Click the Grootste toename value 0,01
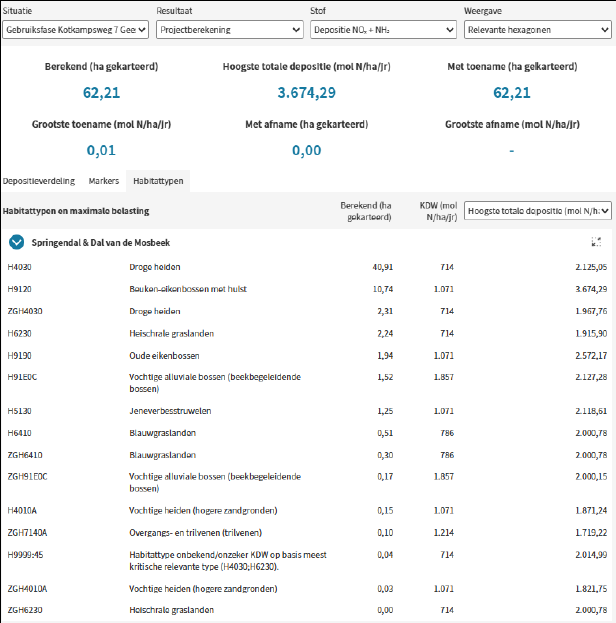The width and height of the screenshot is (616, 623). point(101,151)
